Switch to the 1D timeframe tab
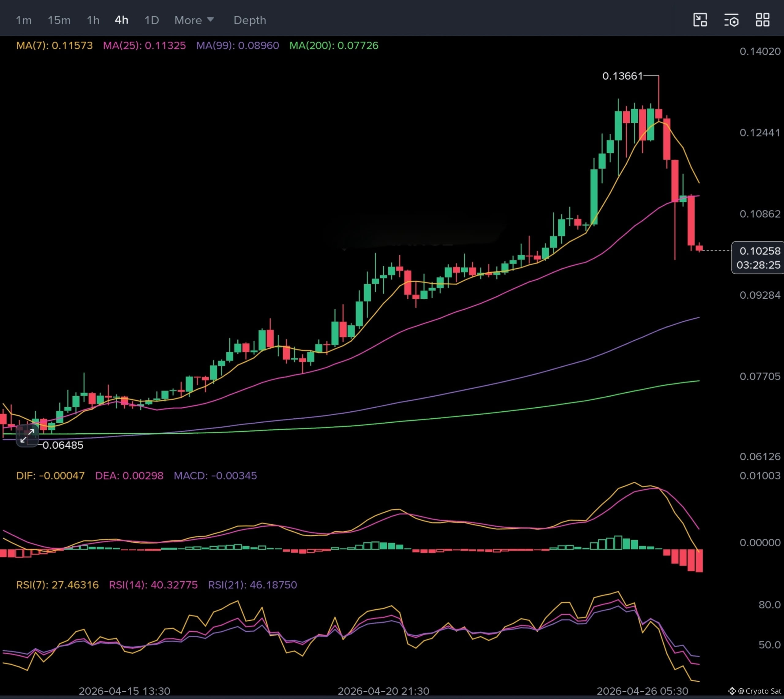This screenshot has height=699, width=784. click(151, 20)
